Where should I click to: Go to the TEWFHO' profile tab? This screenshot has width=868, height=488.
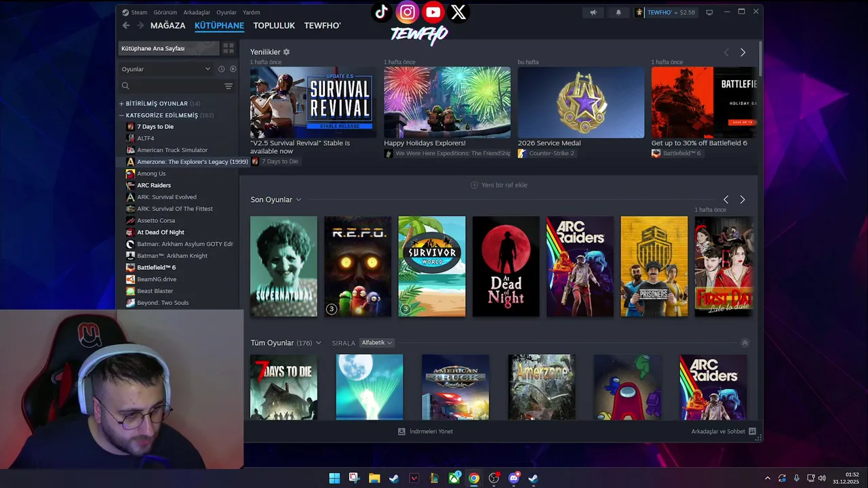click(322, 26)
